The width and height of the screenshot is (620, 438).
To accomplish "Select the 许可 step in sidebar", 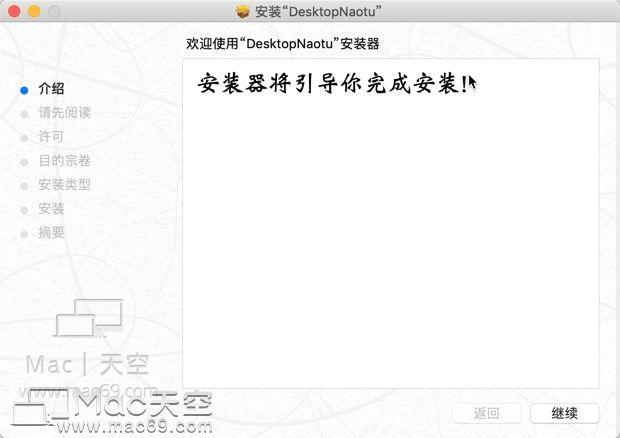I will [51, 137].
